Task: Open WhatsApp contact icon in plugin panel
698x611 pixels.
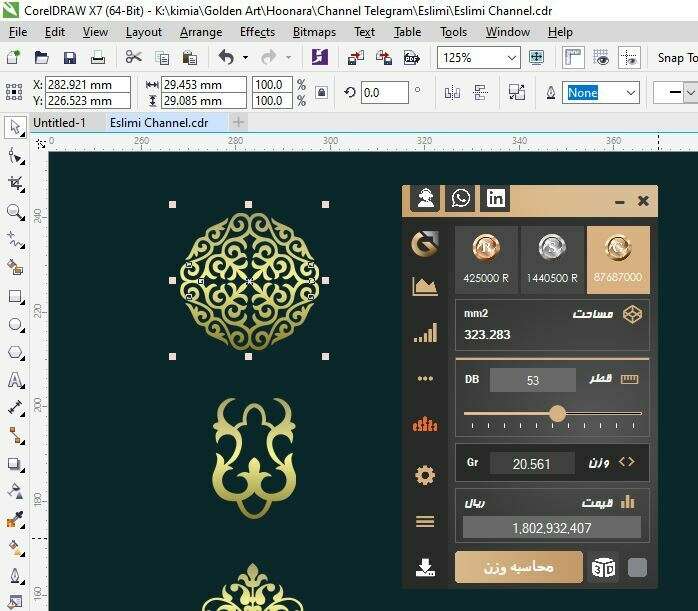Action: (x=460, y=198)
